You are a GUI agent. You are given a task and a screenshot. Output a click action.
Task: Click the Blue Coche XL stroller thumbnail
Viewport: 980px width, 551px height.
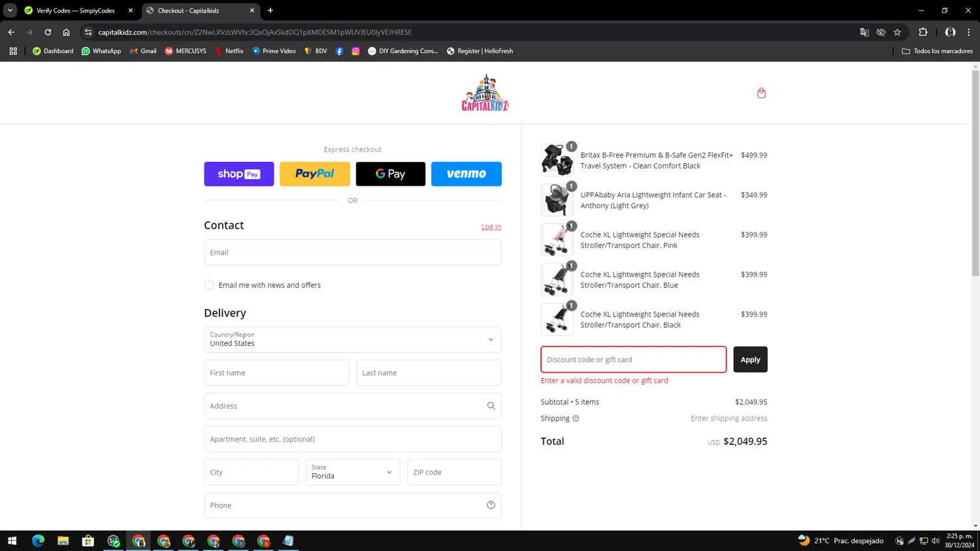point(557,280)
